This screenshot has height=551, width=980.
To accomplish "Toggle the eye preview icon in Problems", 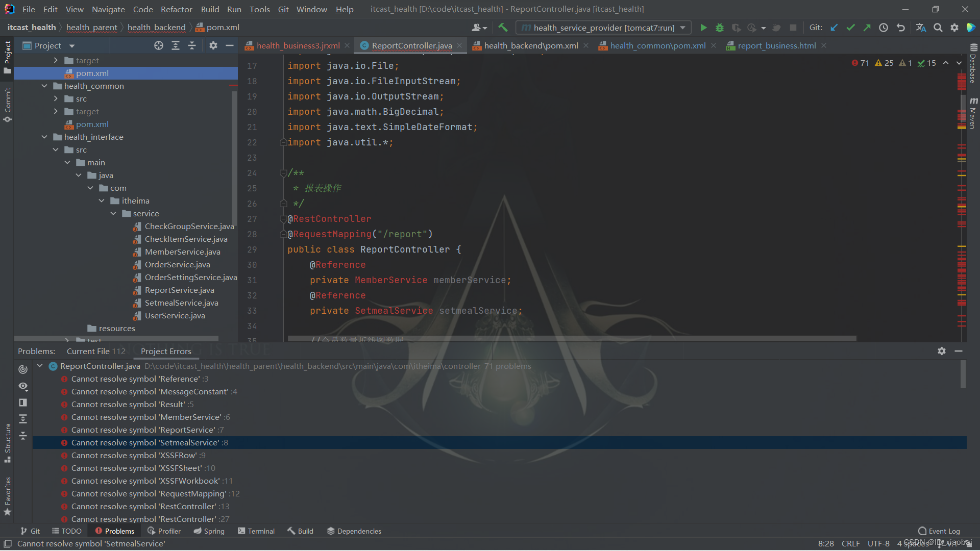I will click(x=23, y=386).
